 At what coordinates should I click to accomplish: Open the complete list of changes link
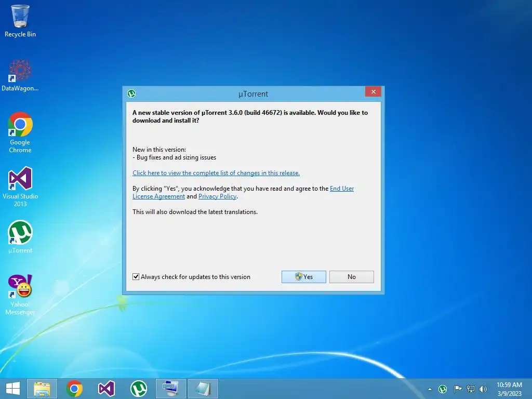point(216,173)
